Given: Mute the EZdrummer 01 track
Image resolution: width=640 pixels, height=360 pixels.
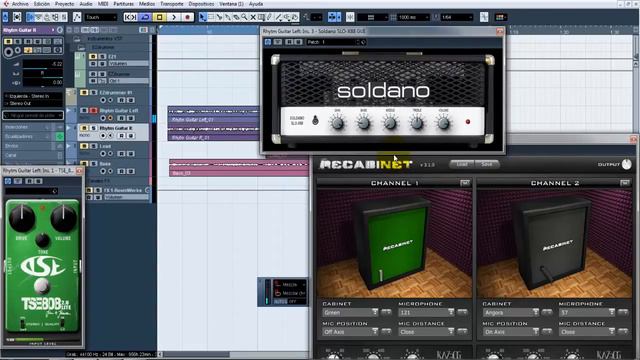Looking at the screenshot, I should pos(84,93).
